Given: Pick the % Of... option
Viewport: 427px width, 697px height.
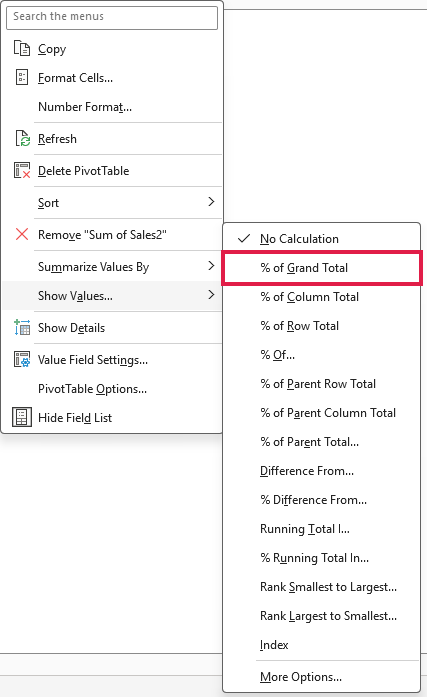Looking at the screenshot, I should [x=321, y=355].
